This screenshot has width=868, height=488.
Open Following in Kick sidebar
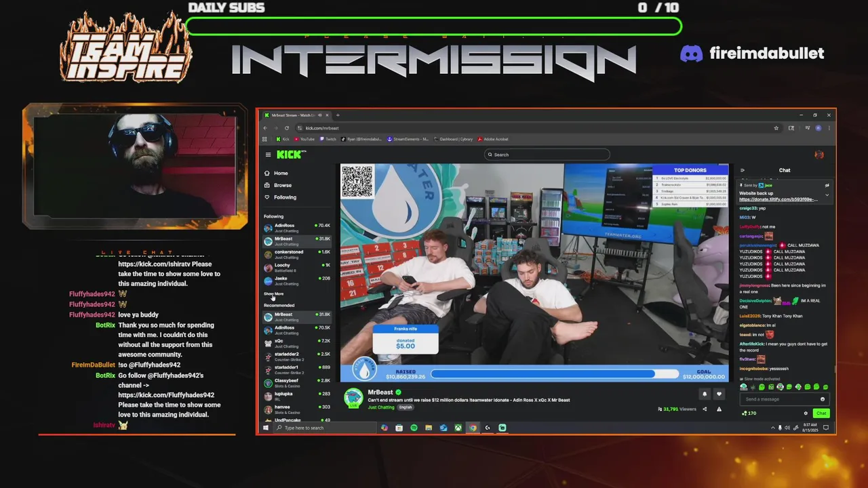click(280, 197)
